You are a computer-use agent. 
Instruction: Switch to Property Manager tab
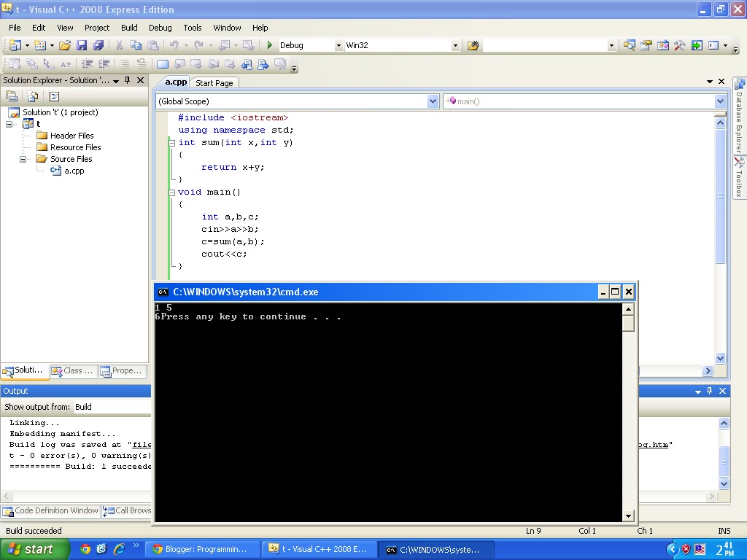pyautogui.click(x=123, y=371)
